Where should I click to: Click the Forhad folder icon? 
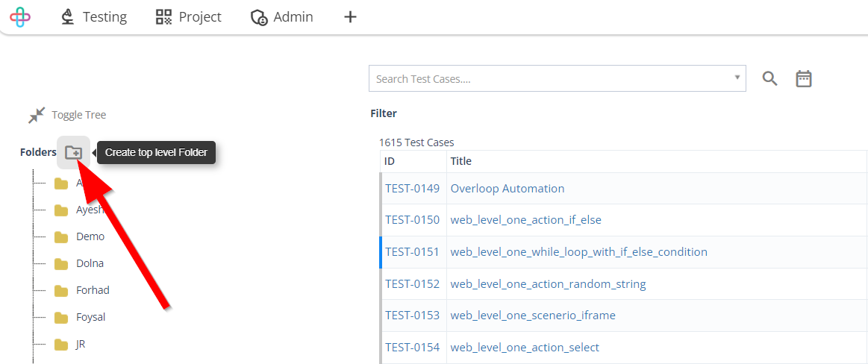61,291
